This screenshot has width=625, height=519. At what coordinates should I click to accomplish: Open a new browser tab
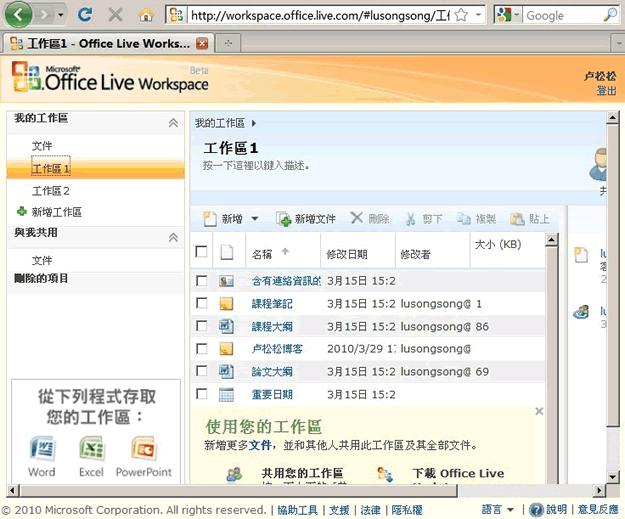228,43
